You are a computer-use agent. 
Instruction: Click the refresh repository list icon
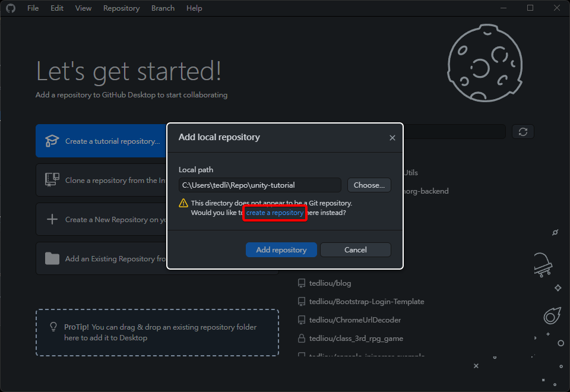(x=522, y=132)
